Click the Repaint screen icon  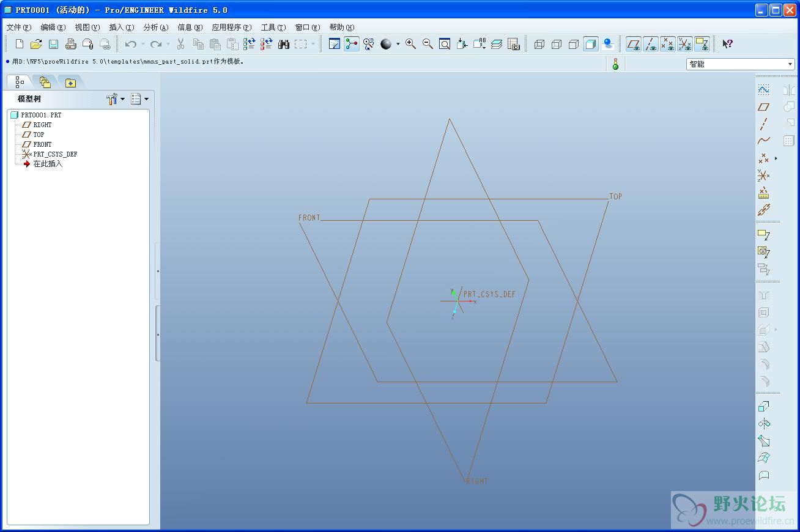pyautogui.click(x=335, y=44)
